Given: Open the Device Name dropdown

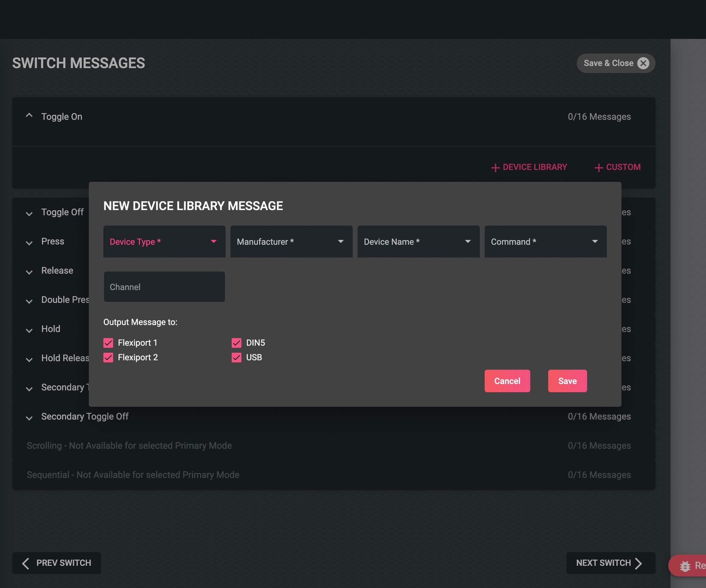Looking at the screenshot, I should point(418,242).
